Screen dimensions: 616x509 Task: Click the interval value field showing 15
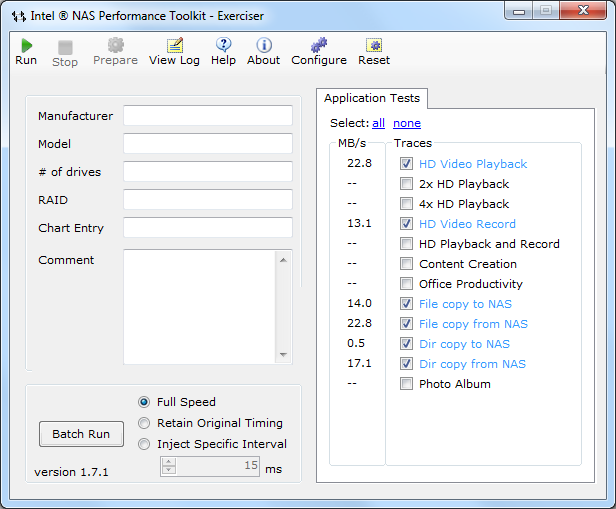pos(218,466)
